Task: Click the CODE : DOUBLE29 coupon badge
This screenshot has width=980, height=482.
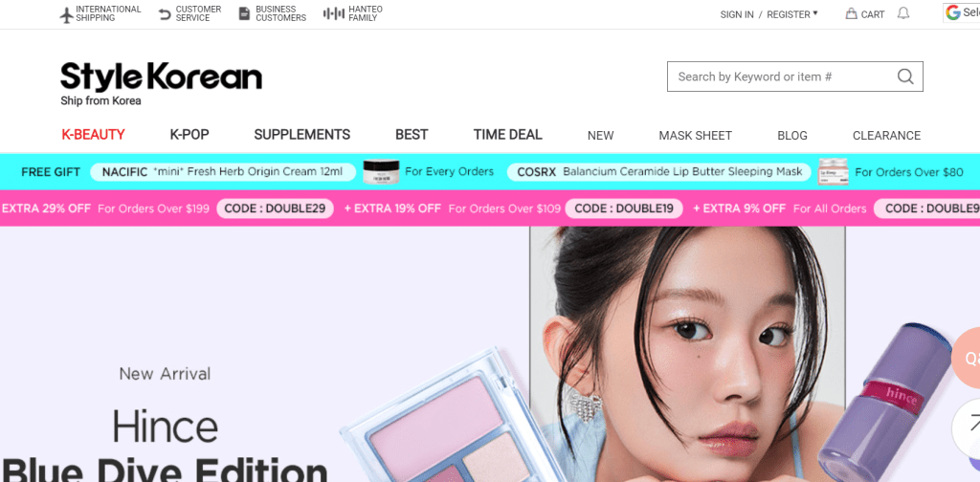Action: click(x=275, y=208)
